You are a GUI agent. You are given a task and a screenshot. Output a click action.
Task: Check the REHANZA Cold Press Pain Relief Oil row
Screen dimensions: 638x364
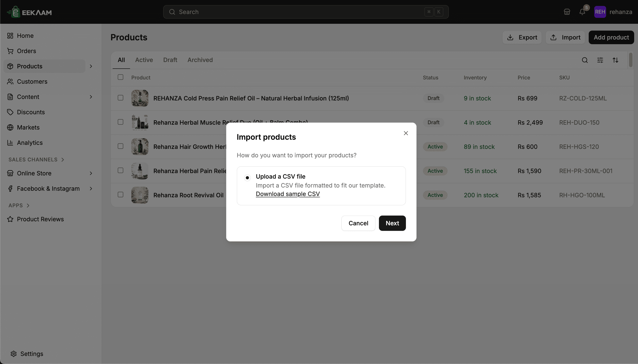pyautogui.click(x=121, y=98)
